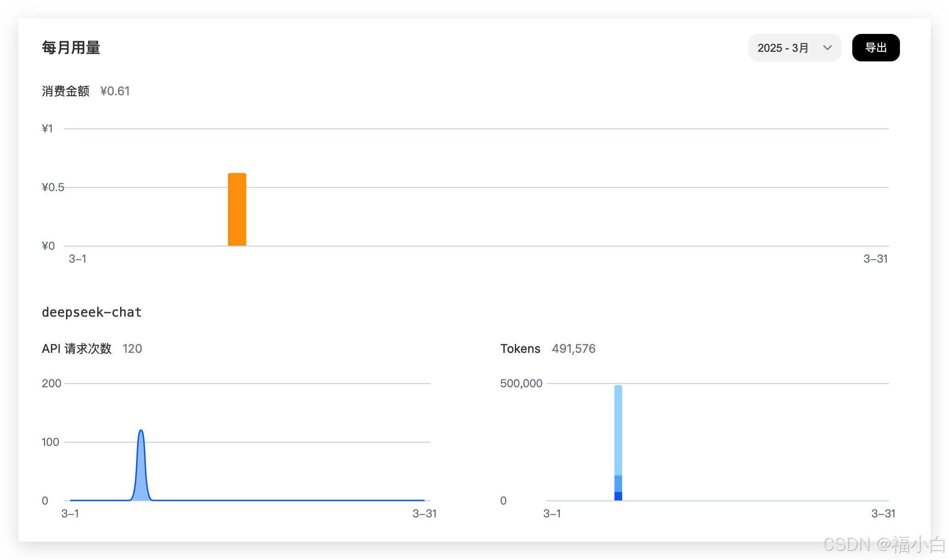Click the 491,576 tokens value
The height and width of the screenshot is (560, 949).
(x=574, y=349)
